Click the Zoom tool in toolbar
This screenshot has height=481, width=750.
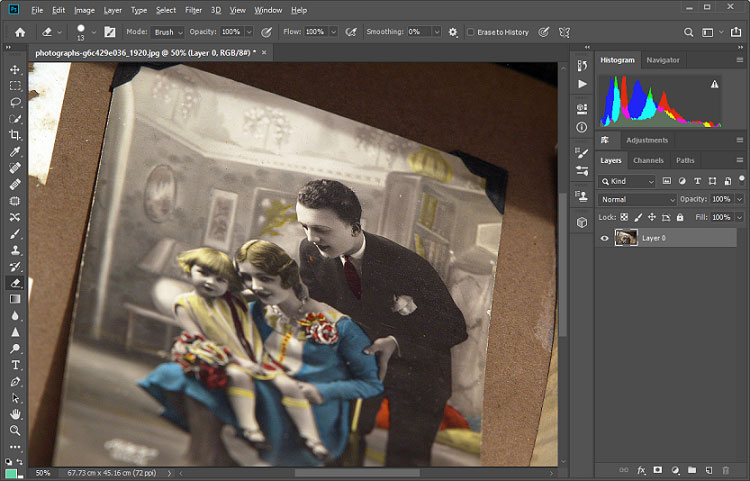click(15, 430)
